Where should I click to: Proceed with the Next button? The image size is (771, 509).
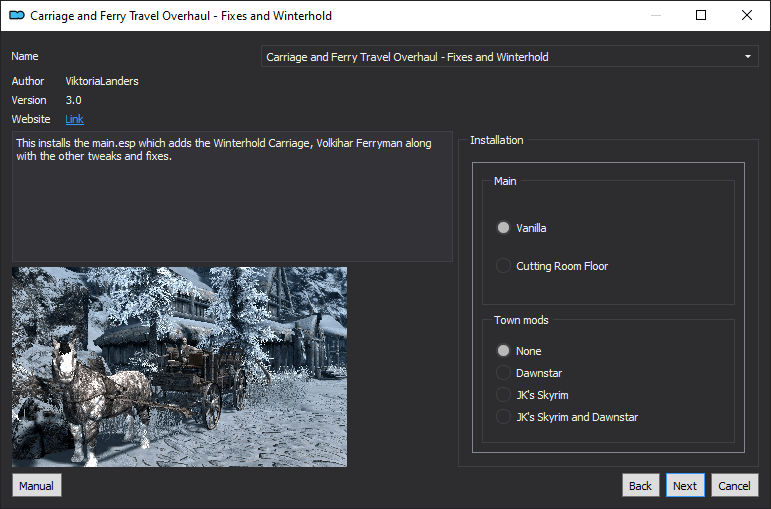tap(685, 485)
